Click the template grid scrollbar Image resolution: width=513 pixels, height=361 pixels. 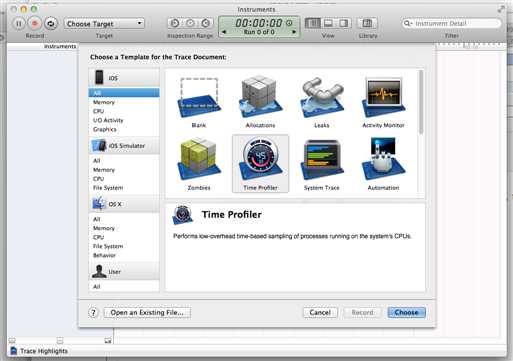coord(421,102)
